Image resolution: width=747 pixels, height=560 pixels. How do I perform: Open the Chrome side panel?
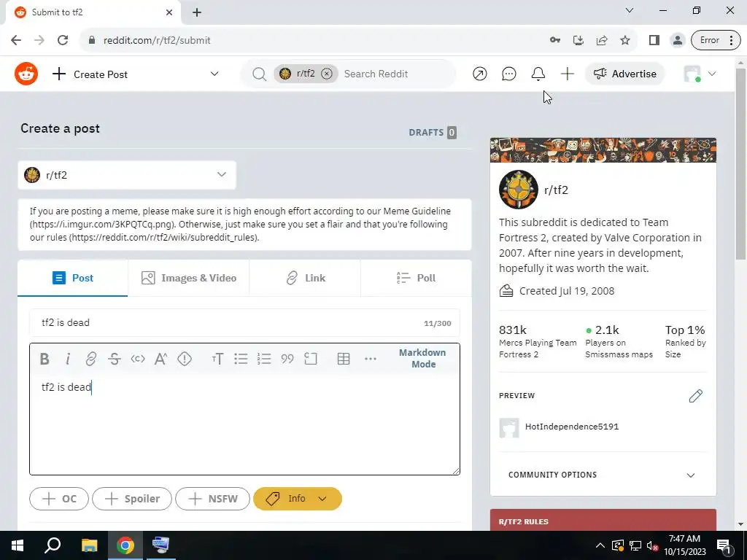coord(654,40)
